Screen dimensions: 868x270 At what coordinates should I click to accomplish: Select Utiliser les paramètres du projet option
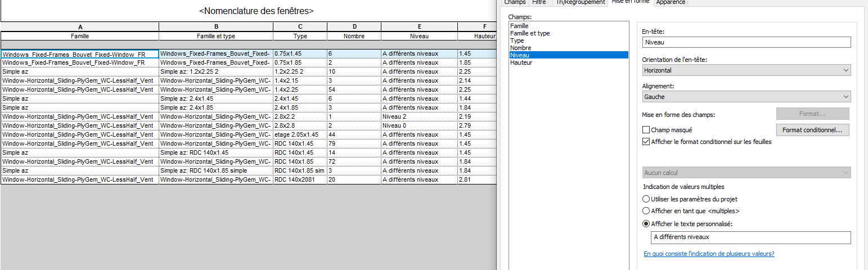click(646, 199)
